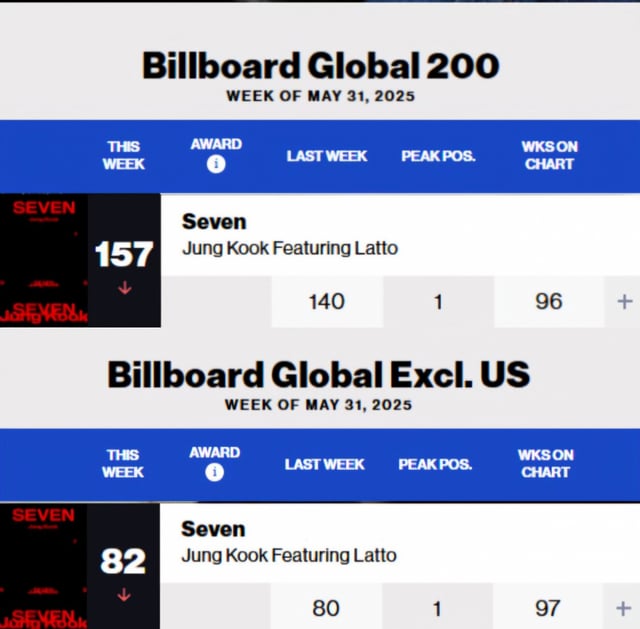
Task: Click Seven song title in Global Excl. US row
Action: (x=213, y=529)
